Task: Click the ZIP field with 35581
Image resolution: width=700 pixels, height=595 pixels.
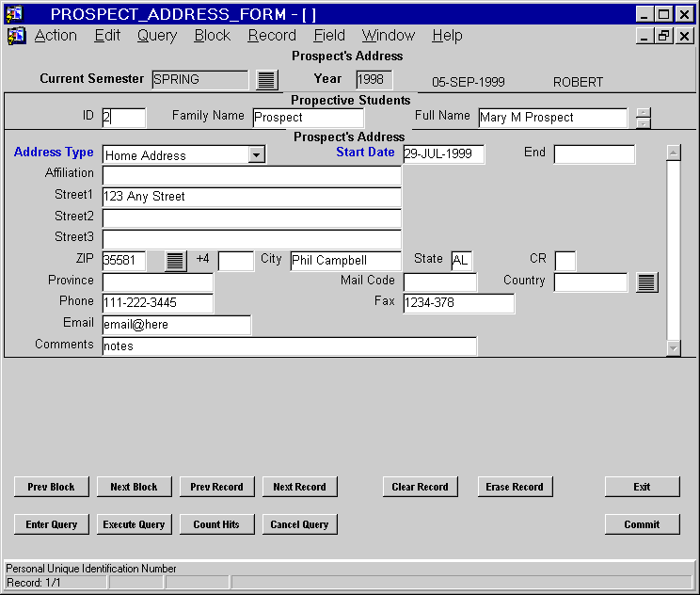Action: click(123, 261)
